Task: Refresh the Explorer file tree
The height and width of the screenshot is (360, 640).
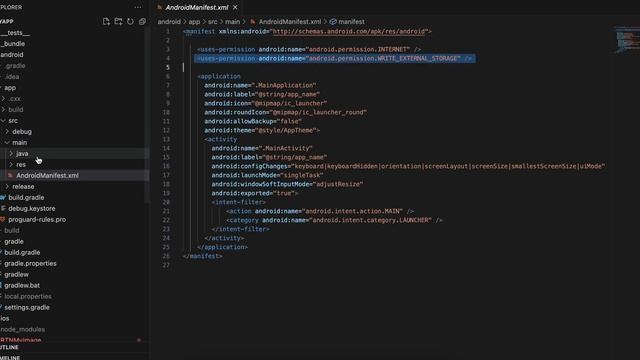Action: (130, 22)
